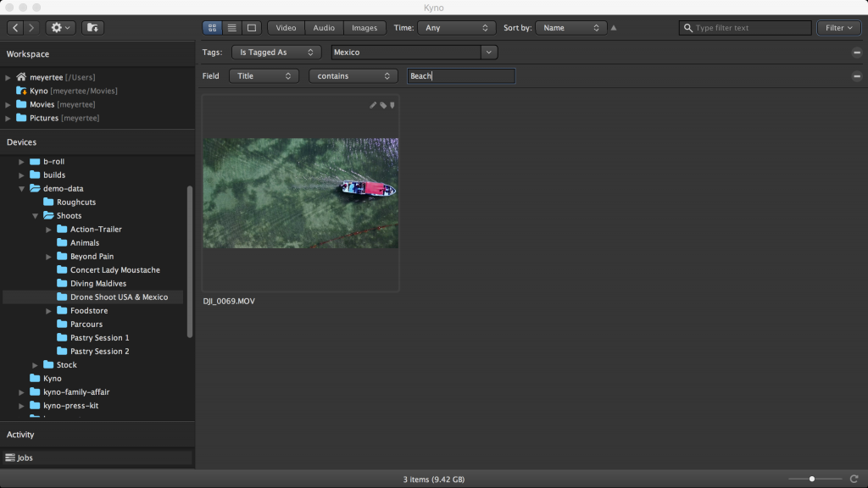This screenshot has width=868, height=488.
Task: Open the Time filter dropdown
Action: coord(456,27)
